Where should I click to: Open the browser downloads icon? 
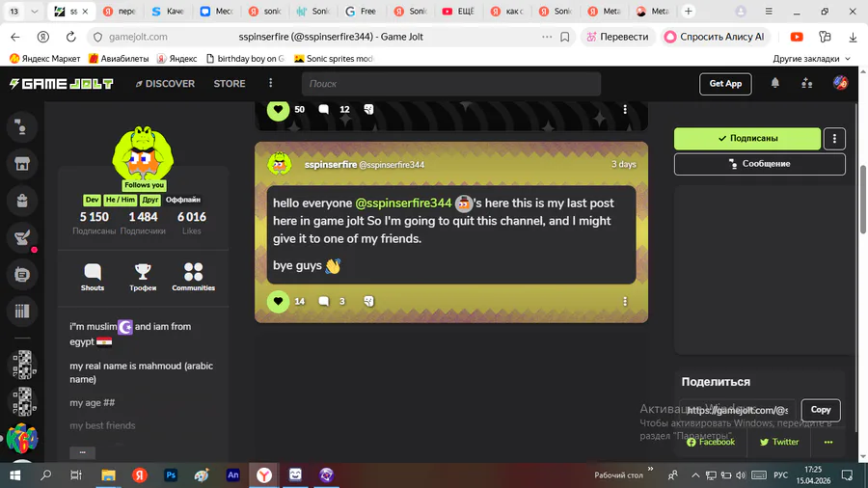[x=853, y=37]
